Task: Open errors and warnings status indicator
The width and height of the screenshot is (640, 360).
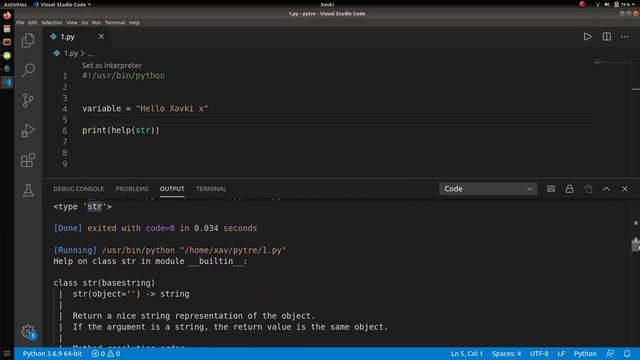Action: click(x=106, y=353)
